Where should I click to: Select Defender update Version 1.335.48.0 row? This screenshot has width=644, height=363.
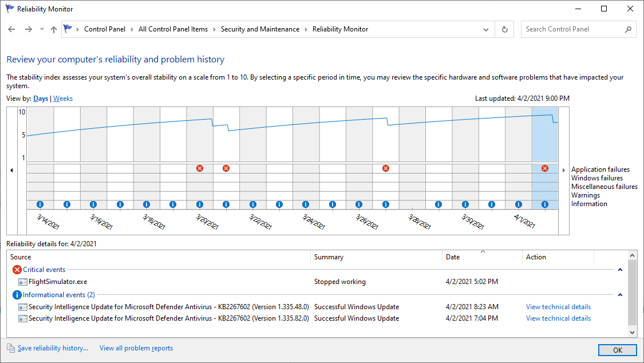tap(316, 307)
